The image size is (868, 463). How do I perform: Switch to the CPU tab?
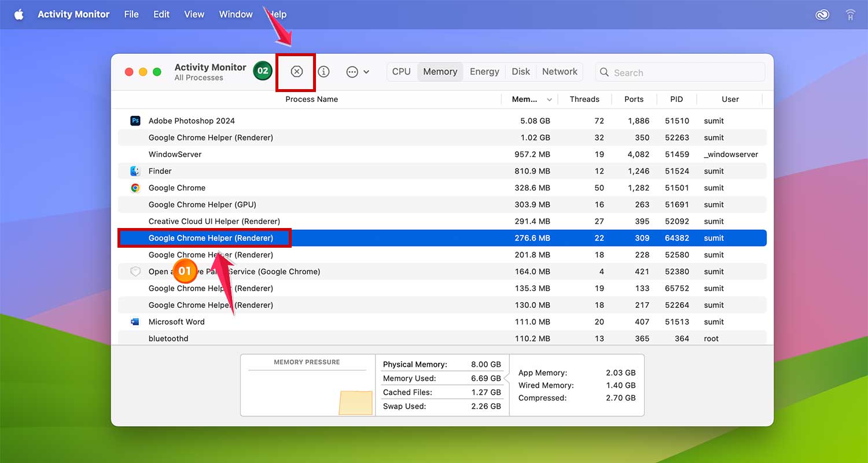[401, 71]
